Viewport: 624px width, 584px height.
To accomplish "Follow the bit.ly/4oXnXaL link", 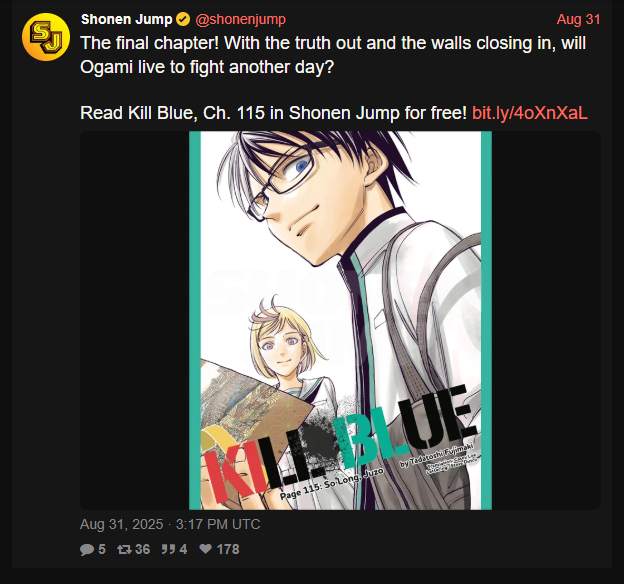I will (x=530, y=113).
